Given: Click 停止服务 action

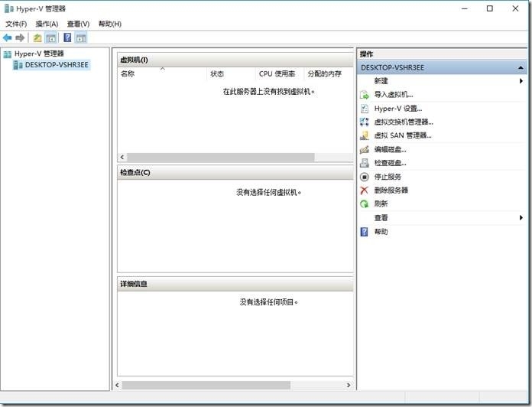Looking at the screenshot, I should click(388, 177).
